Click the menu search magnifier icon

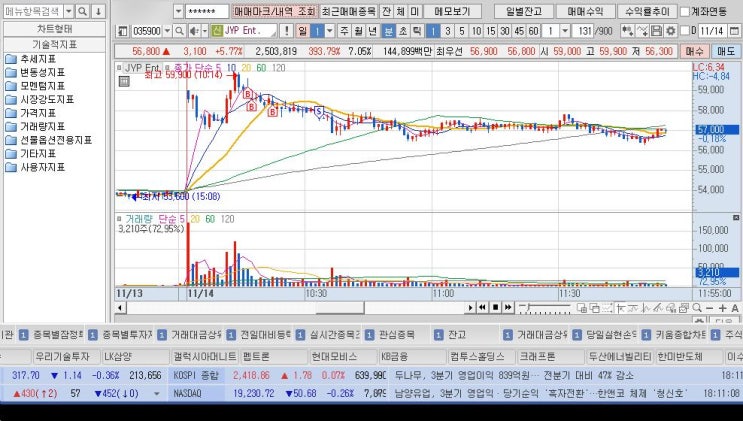[x=82, y=11]
